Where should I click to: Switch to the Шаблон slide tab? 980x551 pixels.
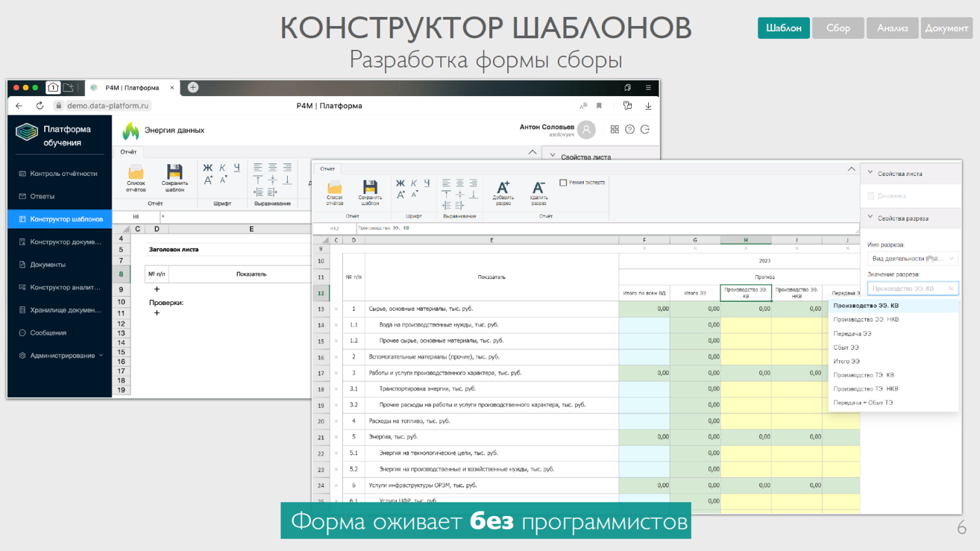pyautogui.click(x=784, y=28)
